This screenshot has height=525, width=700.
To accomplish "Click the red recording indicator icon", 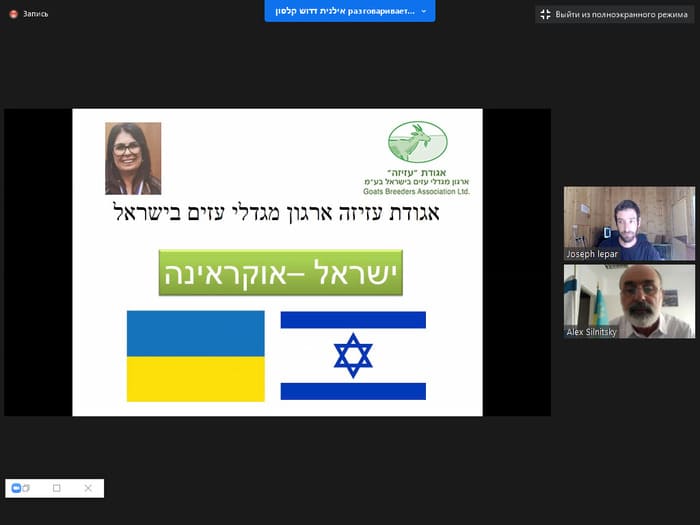I will point(13,14).
